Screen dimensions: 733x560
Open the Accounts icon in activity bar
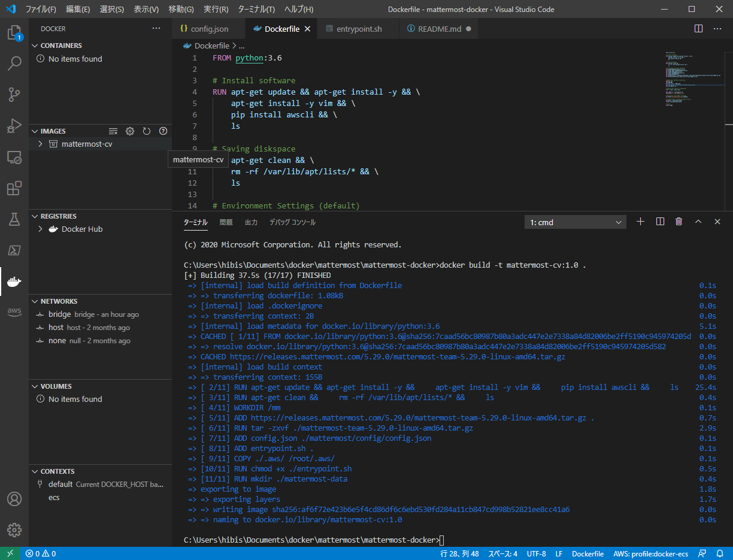[14, 499]
